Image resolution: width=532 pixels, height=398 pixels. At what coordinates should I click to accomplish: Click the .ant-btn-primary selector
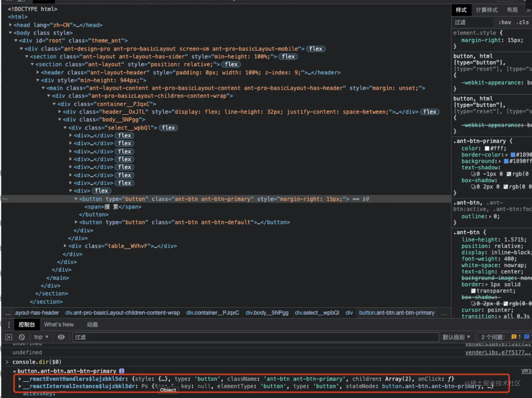pyautogui.click(x=480, y=141)
